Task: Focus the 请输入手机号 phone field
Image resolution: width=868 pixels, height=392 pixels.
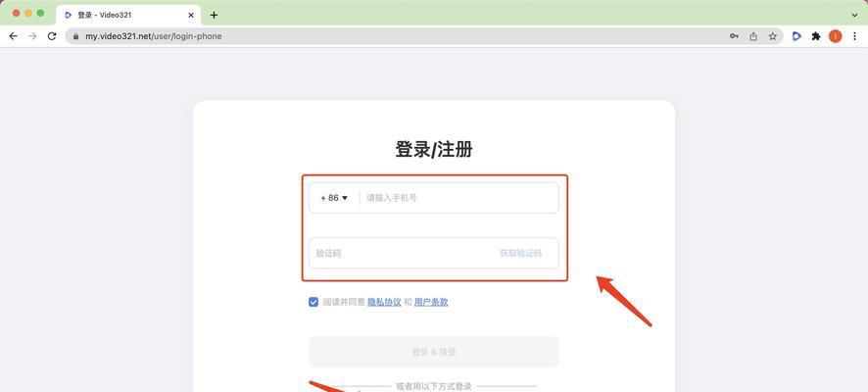Action: click(x=458, y=198)
